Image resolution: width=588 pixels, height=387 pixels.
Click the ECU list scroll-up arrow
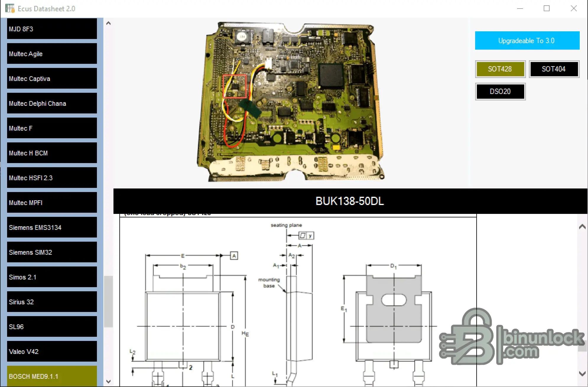pos(108,23)
